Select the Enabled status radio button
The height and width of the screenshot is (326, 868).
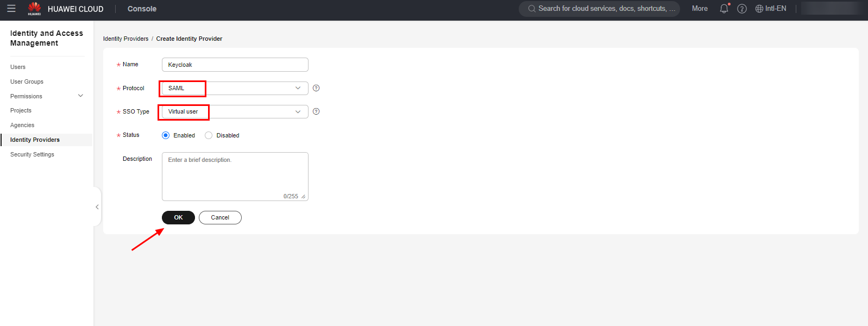tap(166, 135)
